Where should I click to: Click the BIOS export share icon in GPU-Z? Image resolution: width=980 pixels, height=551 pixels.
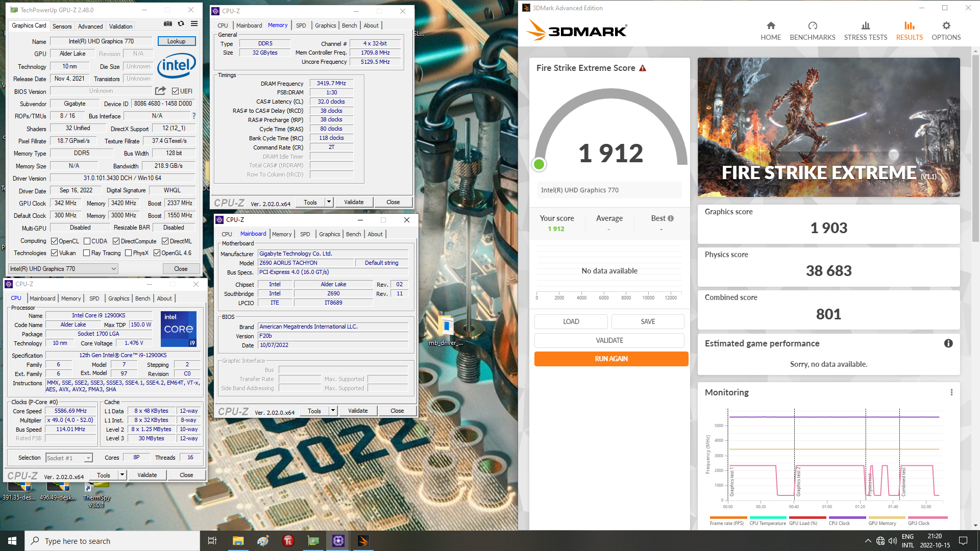tap(160, 91)
